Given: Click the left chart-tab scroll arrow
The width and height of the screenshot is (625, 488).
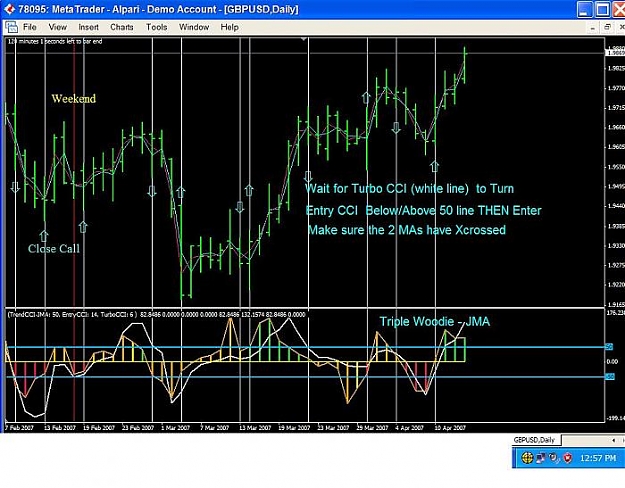Looking at the screenshot, I should (613, 440).
